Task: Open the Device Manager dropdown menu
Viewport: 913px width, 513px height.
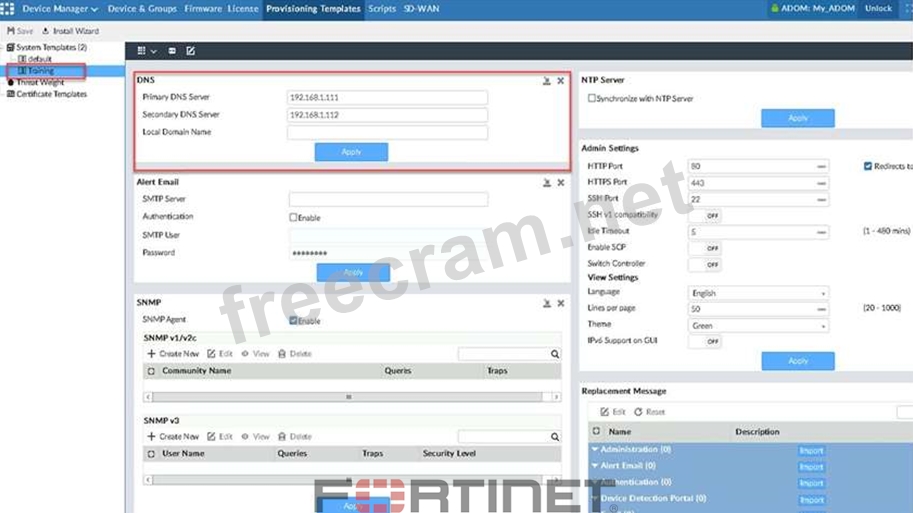Action: point(59,9)
